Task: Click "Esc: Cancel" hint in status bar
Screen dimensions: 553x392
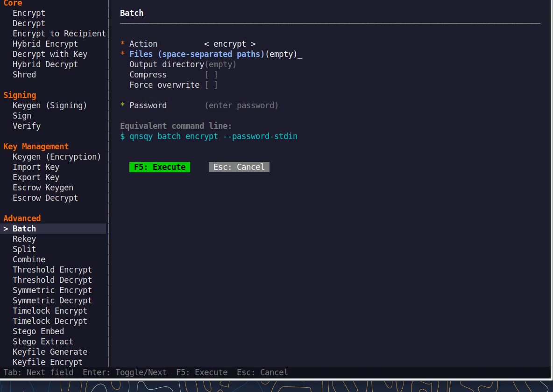Action: pyautogui.click(x=262, y=372)
